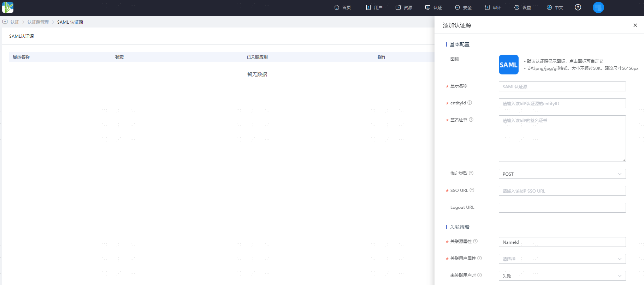The width and height of the screenshot is (644, 285).
Task: Open the 审计 menu
Action: (x=493, y=7)
